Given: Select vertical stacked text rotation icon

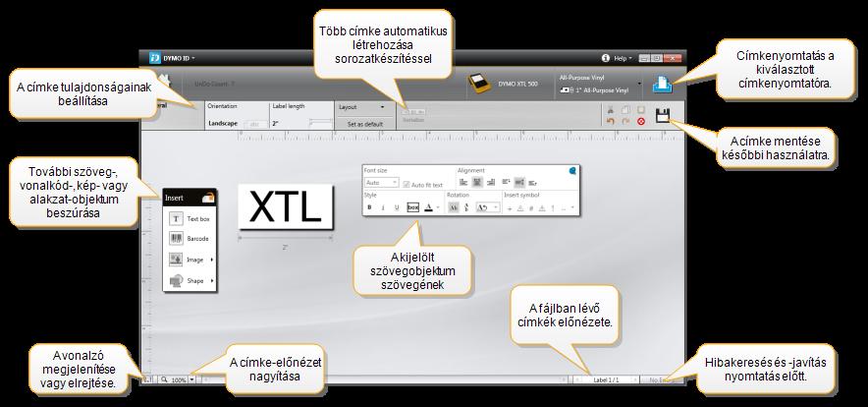Looking at the screenshot, I should click(x=466, y=207).
